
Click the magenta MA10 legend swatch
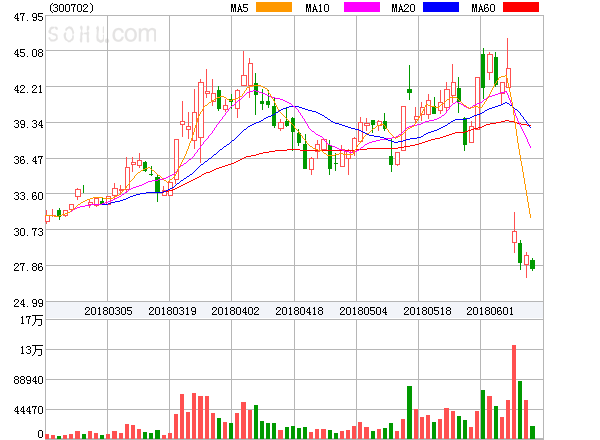pos(362,7)
